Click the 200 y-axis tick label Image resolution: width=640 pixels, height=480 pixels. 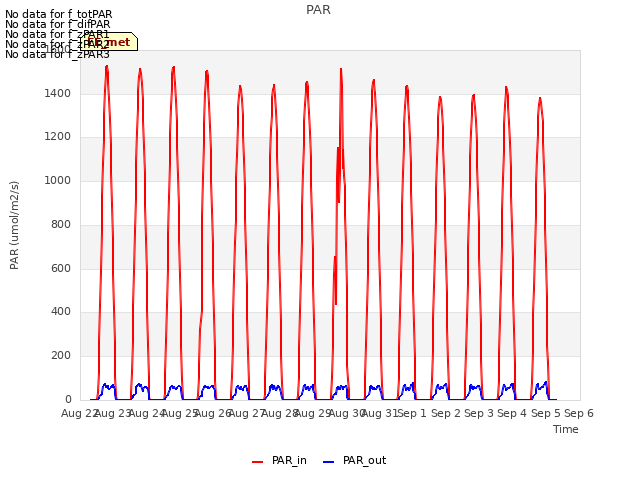click(x=61, y=356)
